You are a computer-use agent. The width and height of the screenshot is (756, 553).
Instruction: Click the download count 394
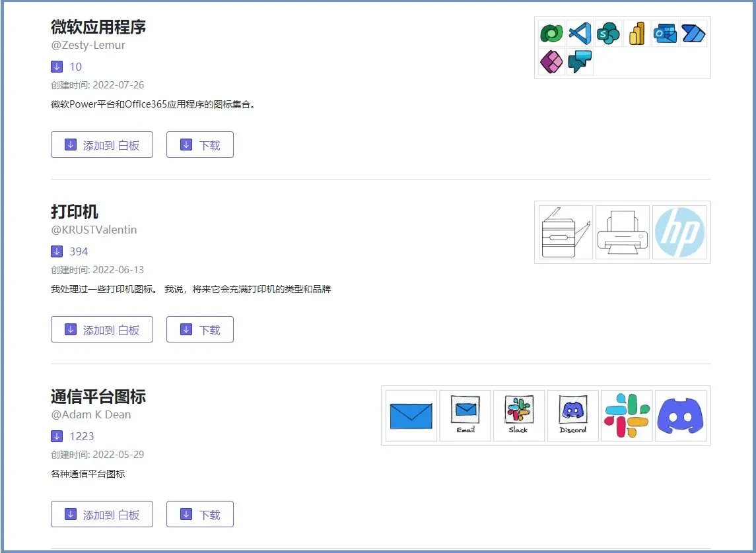coord(77,251)
